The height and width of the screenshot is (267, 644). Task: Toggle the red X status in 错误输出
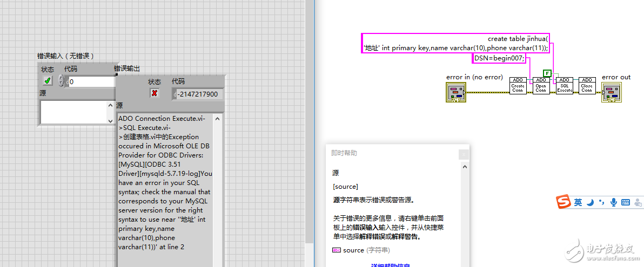tap(155, 93)
